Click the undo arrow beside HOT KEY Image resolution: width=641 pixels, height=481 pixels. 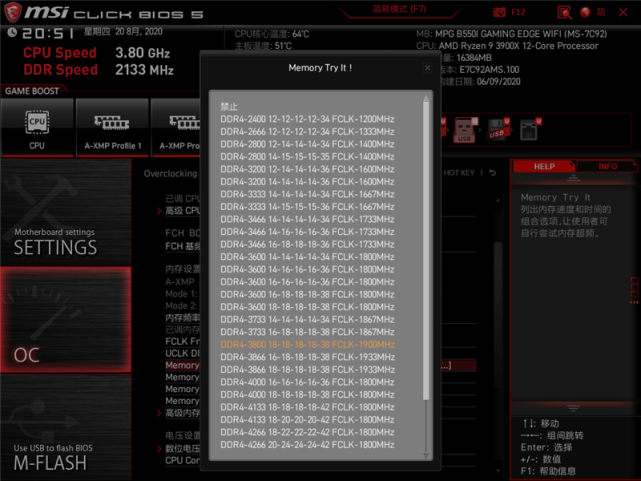[493, 173]
